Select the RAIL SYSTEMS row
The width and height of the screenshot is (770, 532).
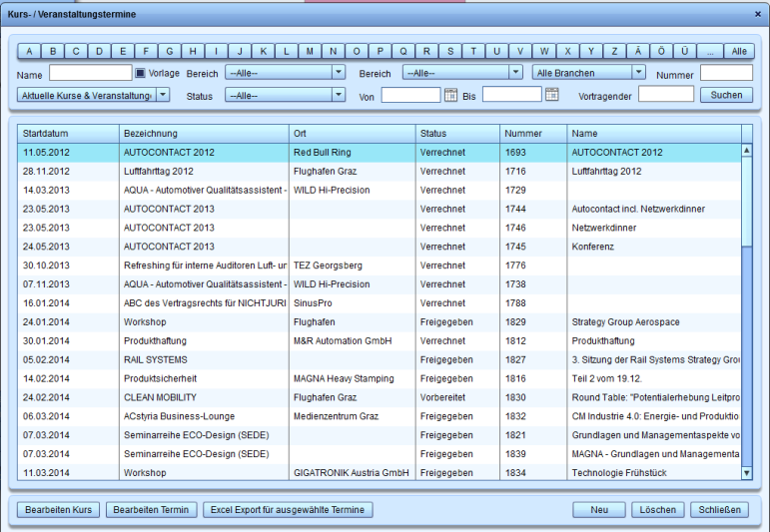380,359
